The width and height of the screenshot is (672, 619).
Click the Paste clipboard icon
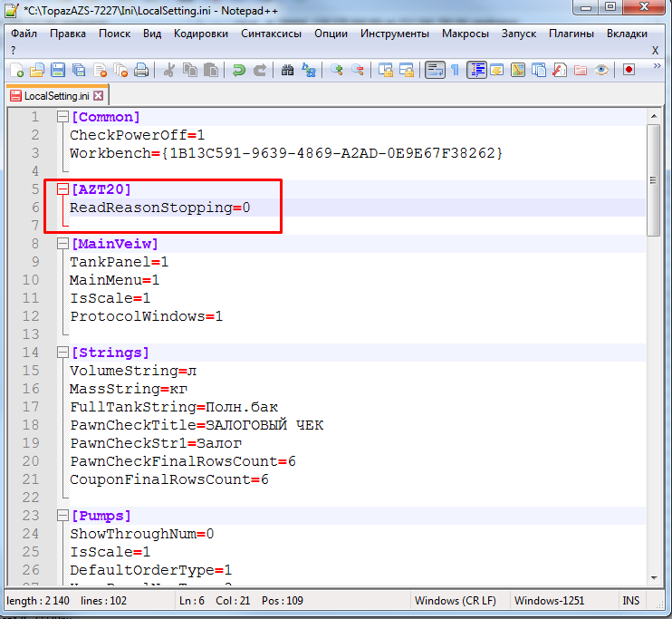pyautogui.click(x=211, y=70)
